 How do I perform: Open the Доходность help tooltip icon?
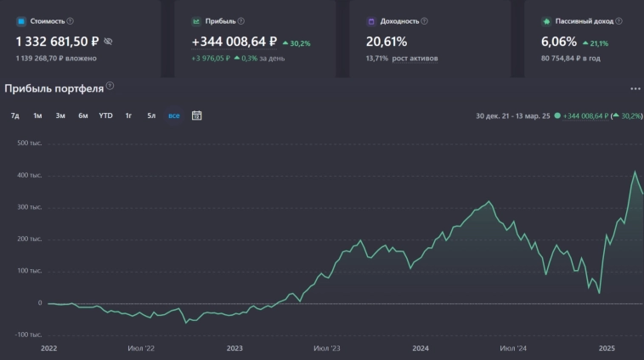[x=424, y=21]
